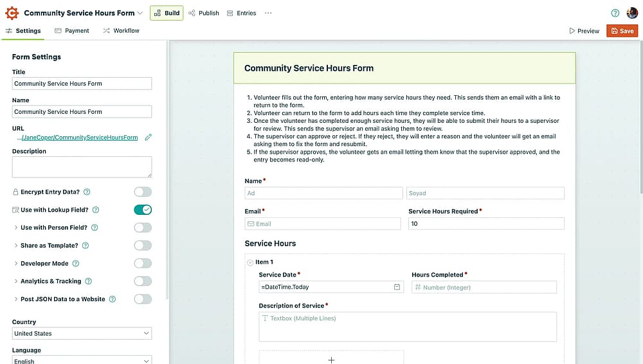Viewport: 643px width, 364px height.
Task: Click the form Title input field
Action: (82, 84)
